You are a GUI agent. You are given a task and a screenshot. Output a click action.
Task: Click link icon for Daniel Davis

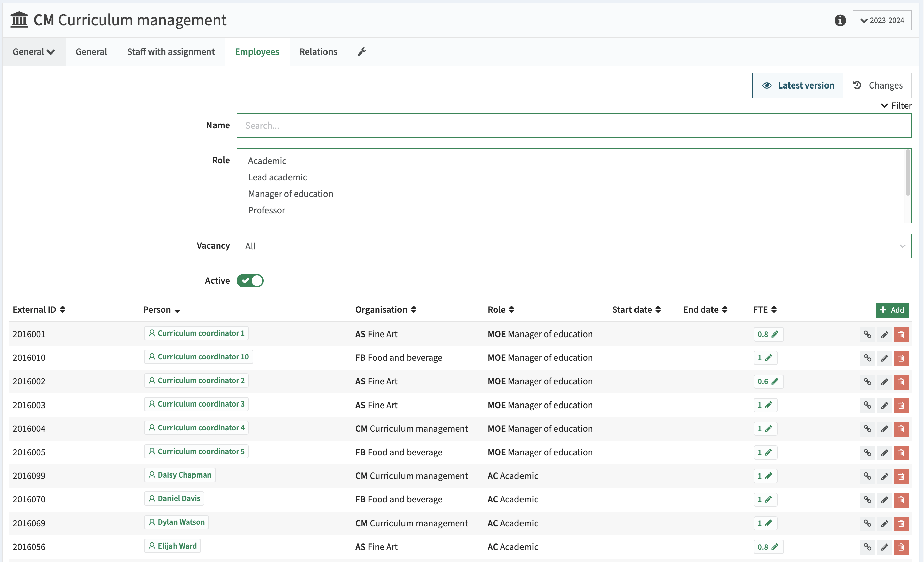(x=868, y=500)
